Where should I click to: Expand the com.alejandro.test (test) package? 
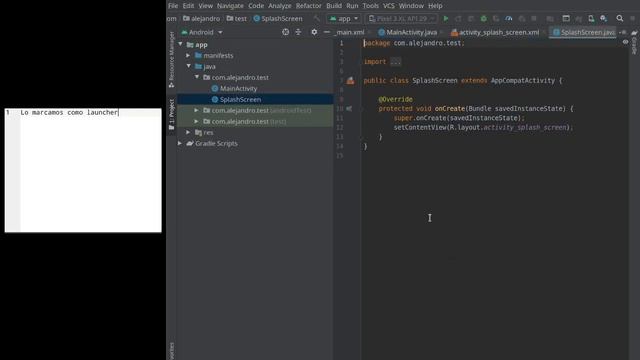pyautogui.click(x=196, y=121)
